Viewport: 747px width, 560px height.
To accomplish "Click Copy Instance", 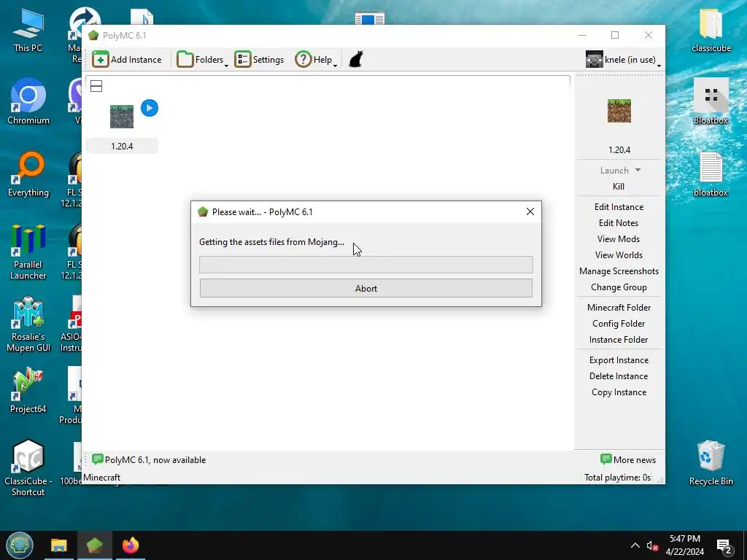I will 619,392.
